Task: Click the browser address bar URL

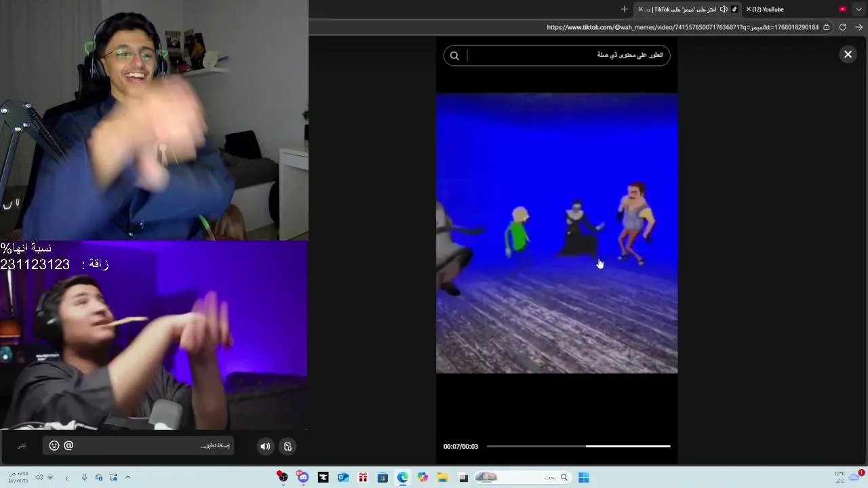Action: (682, 27)
